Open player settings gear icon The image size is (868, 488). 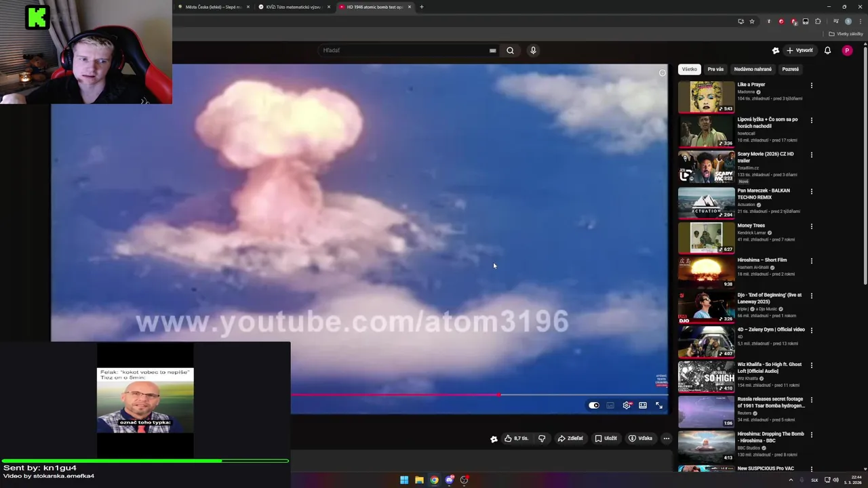(x=627, y=405)
